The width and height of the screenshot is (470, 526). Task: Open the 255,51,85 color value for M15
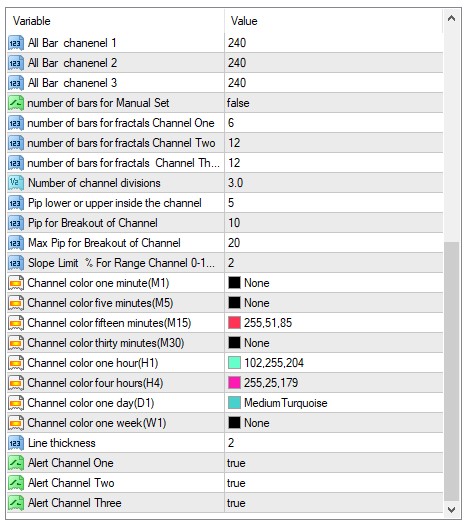(x=334, y=323)
